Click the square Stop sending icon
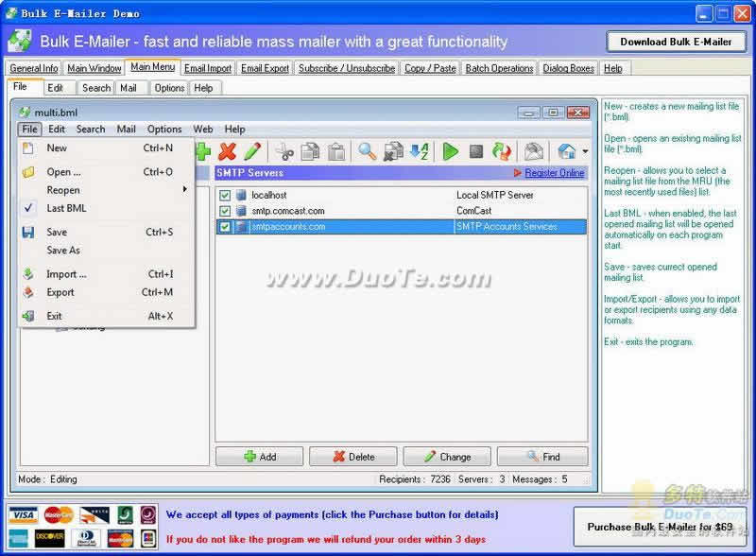Screen dimensions: 756x556 (476, 151)
